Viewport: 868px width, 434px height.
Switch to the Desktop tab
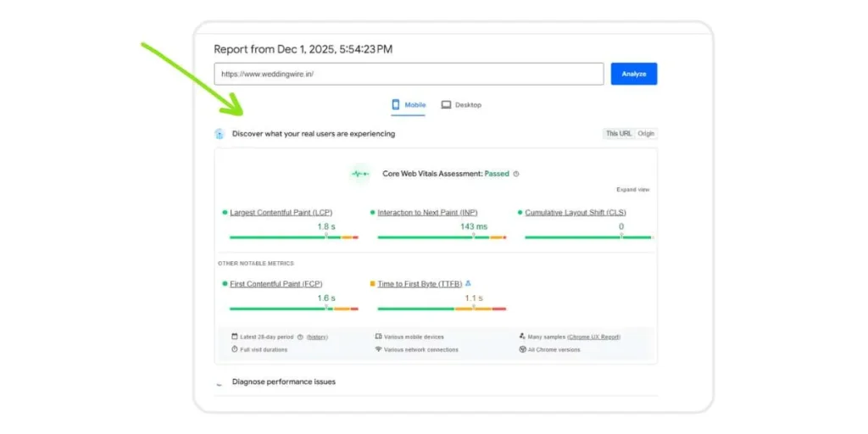461,105
